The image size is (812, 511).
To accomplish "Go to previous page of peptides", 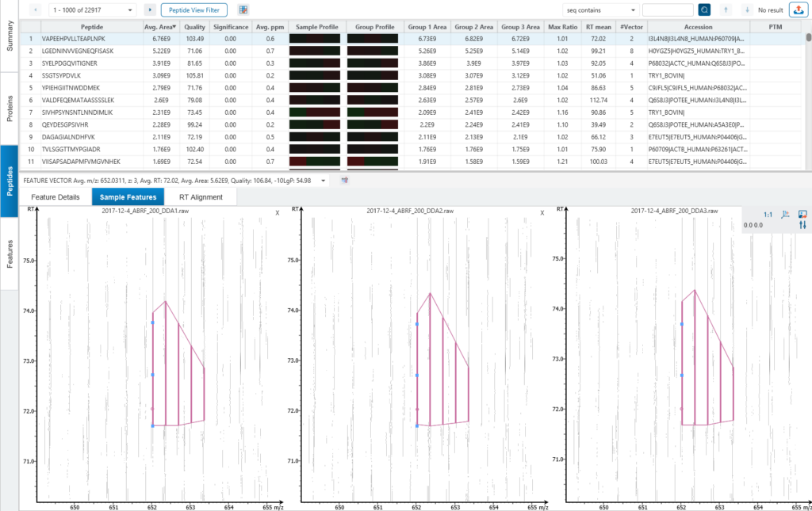I will (35, 10).
